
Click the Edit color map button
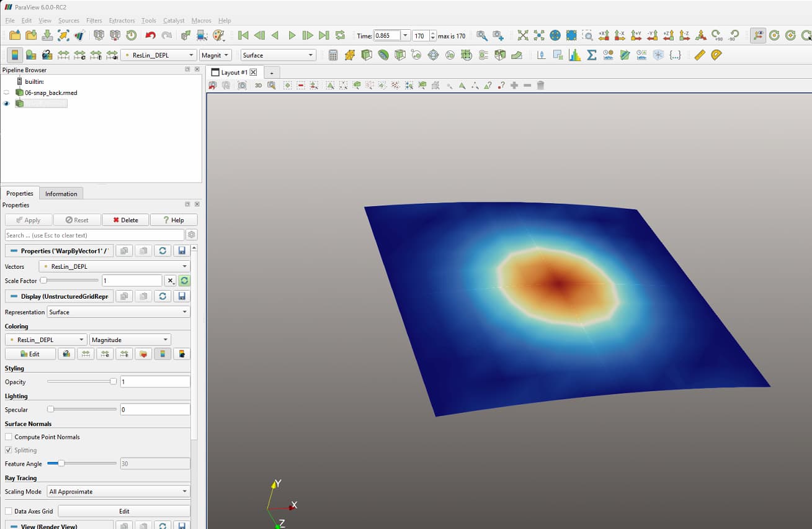click(x=30, y=354)
